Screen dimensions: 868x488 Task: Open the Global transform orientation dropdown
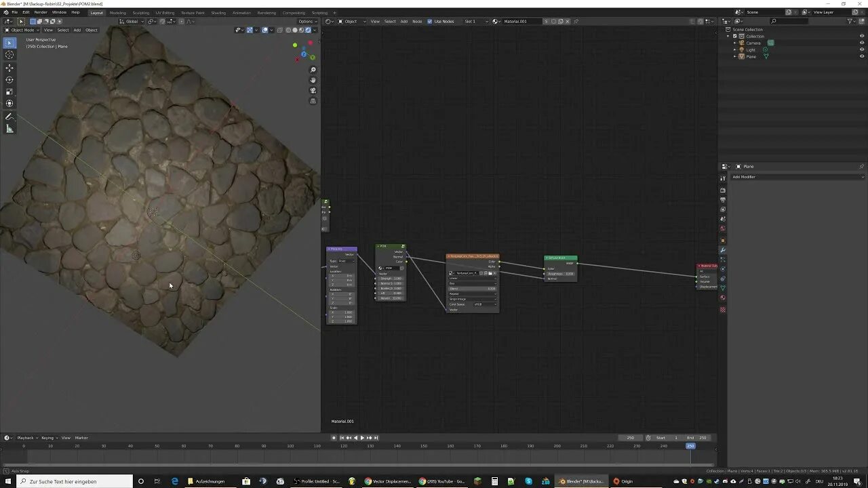coord(132,21)
